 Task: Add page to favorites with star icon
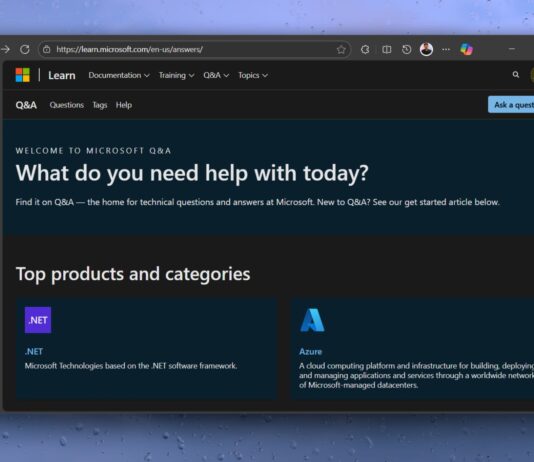[341, 50]
